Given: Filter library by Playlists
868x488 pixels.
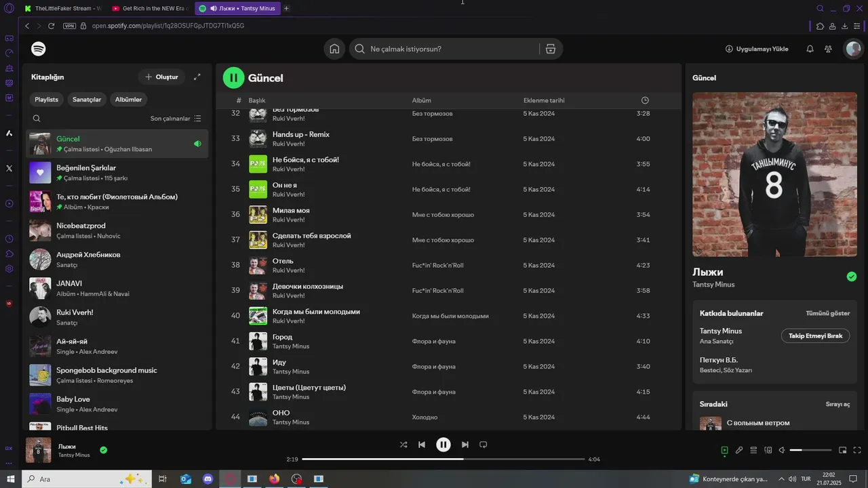Looking at the screenshot, I should pos(47,100).
